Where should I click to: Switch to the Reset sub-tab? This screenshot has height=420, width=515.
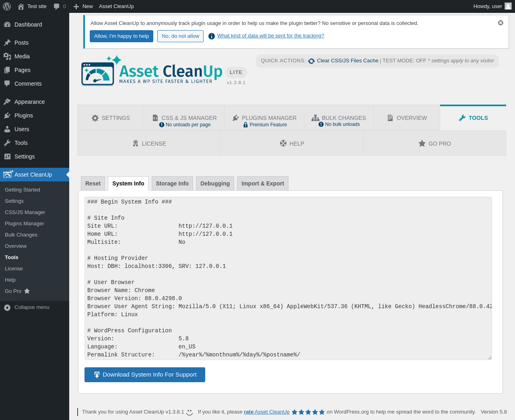tap(93, 183)
